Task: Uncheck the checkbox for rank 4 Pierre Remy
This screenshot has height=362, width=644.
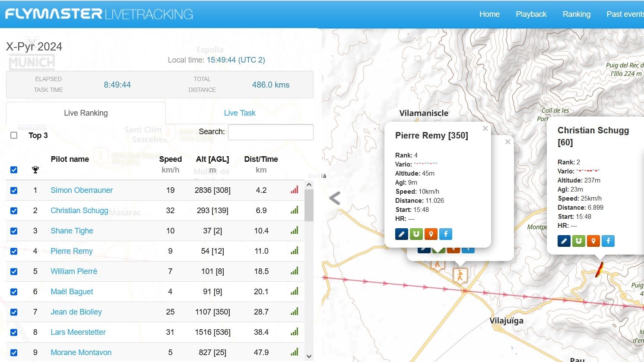Action: (14, 251)
